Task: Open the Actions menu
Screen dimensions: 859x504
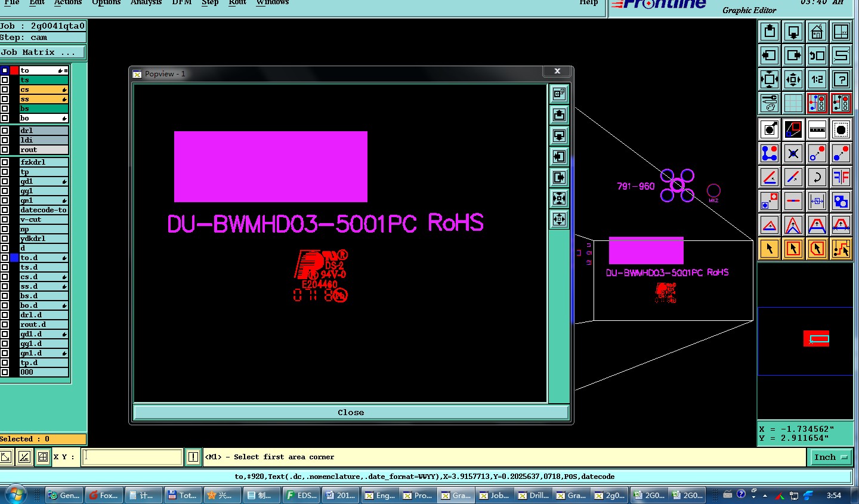Action: tap(68, 2)
